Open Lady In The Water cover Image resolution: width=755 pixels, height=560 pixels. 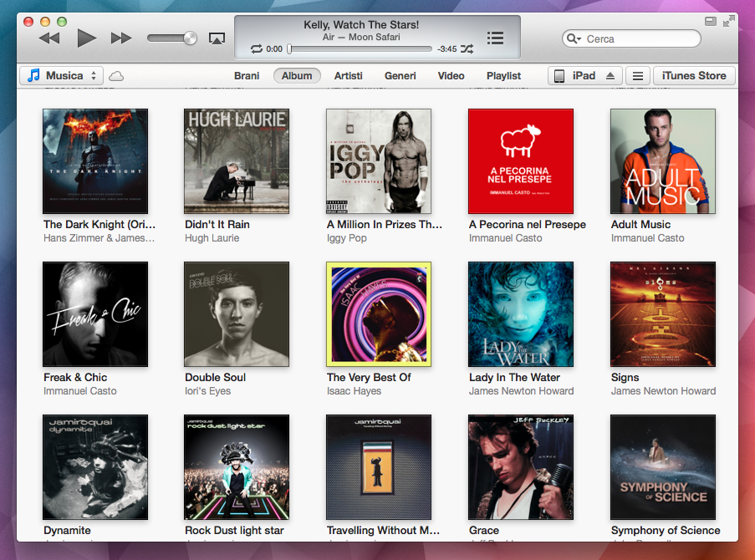pos(521,314)
